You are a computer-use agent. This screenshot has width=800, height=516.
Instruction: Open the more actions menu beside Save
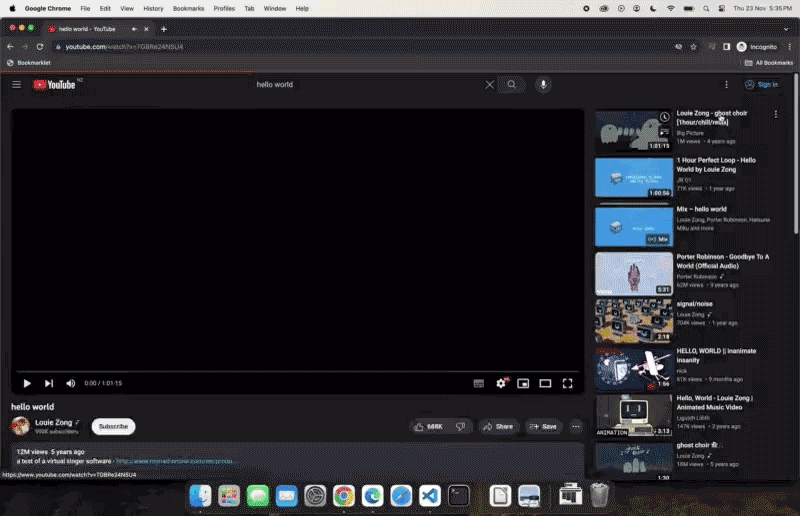pos(576,426)
